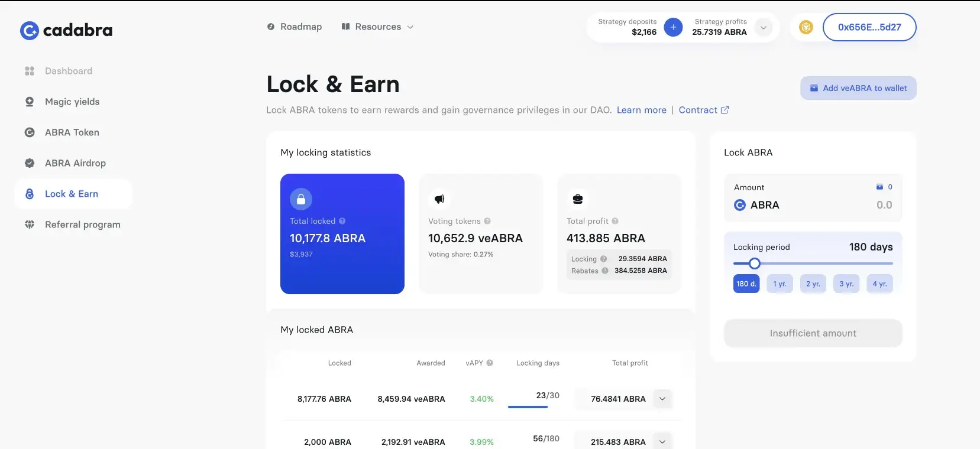Click the blue plus deposit icon
Viewport: 980px width, 449px height.
[673, 27]
